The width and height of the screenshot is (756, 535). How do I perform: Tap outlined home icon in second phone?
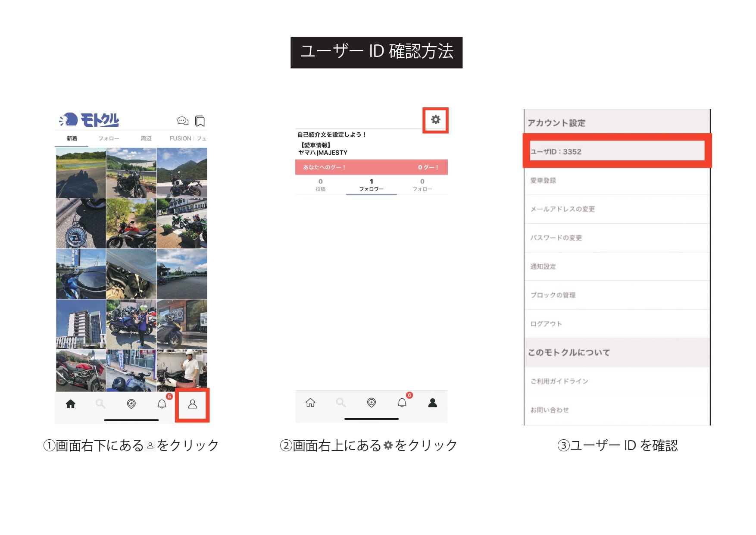pyautogui.click(x=310, y=403)
